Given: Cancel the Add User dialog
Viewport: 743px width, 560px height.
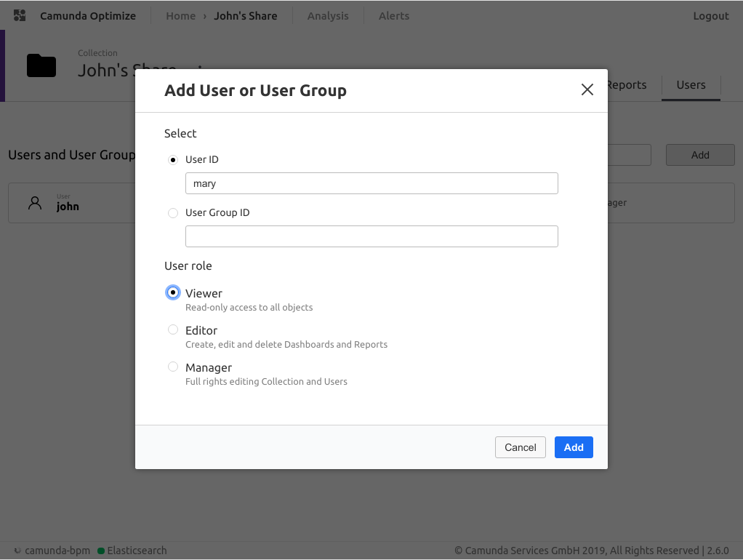Looking at the screenshot, I should pyautogui.click(x=520, y=447).
